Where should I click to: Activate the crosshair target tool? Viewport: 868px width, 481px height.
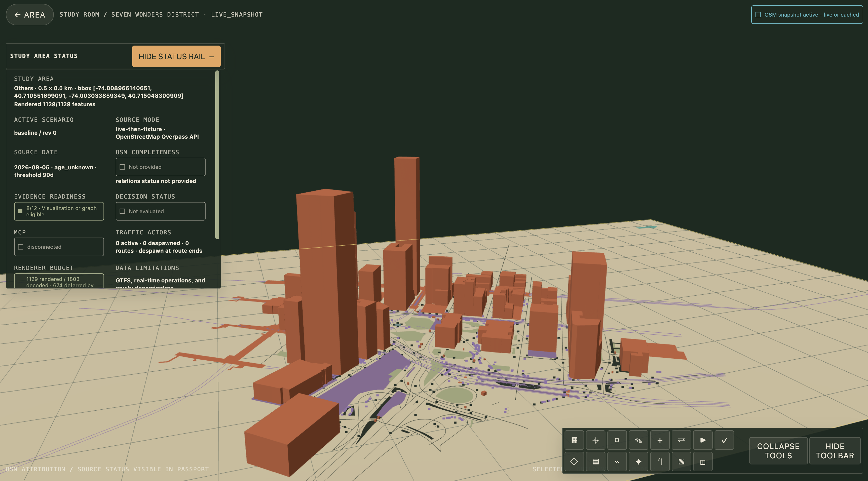[x=595, y=440]
